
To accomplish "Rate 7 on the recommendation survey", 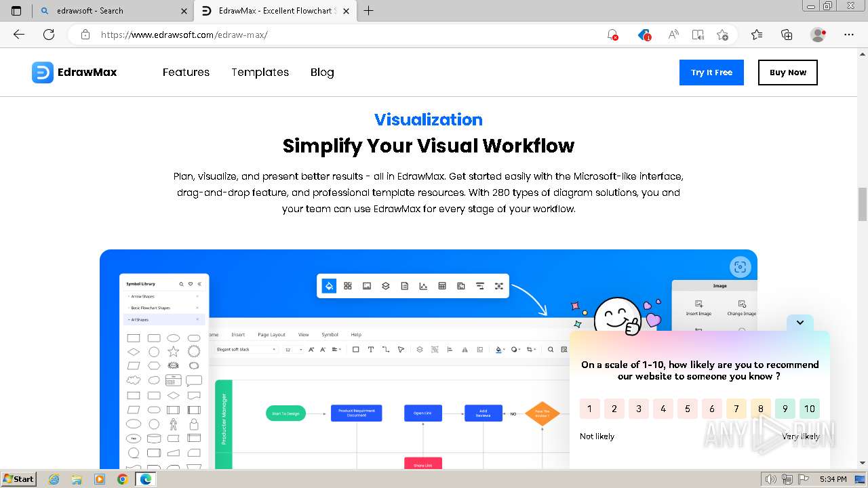I will click(736, 409).
